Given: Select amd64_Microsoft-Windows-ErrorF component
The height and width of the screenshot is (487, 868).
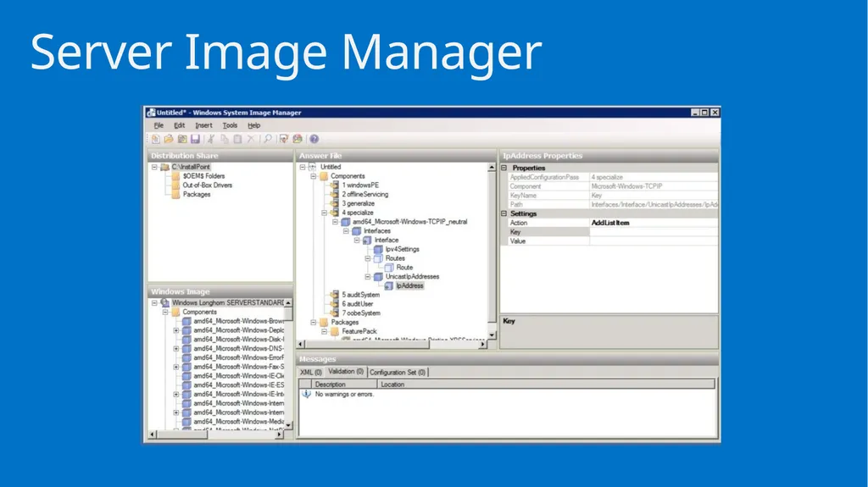Looking at the screenshot, I should point(238,357).
